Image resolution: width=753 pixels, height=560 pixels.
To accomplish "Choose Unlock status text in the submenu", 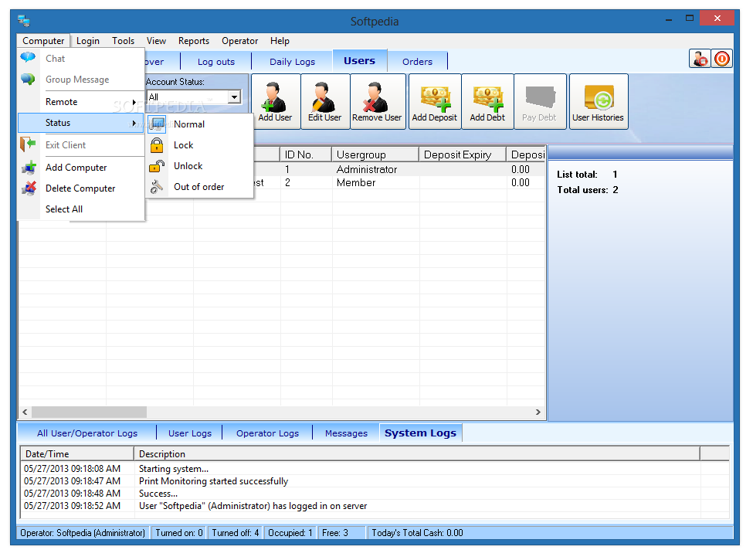I will click(188, 166).
